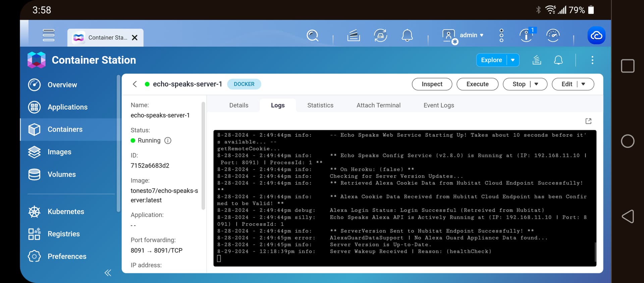Open the myQNAPcloud blue cloud icon
This screenshot has width=644, height=283.
(x=596, y=35)
